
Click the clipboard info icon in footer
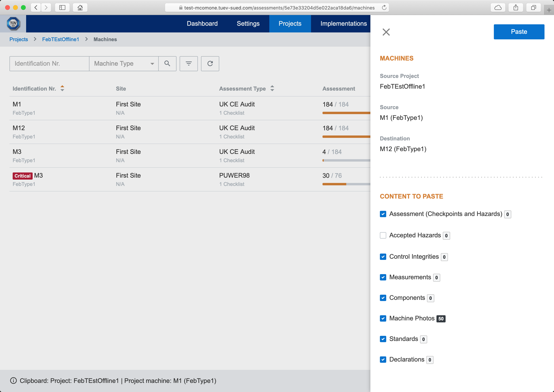coord(13,380)
